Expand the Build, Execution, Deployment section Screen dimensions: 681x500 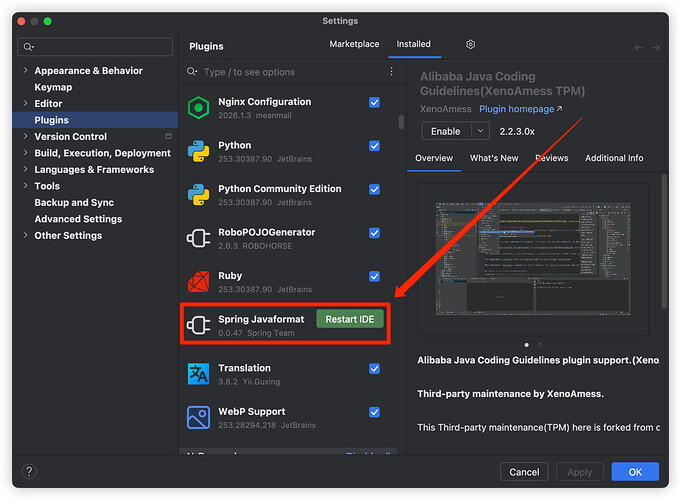point(25,153)
